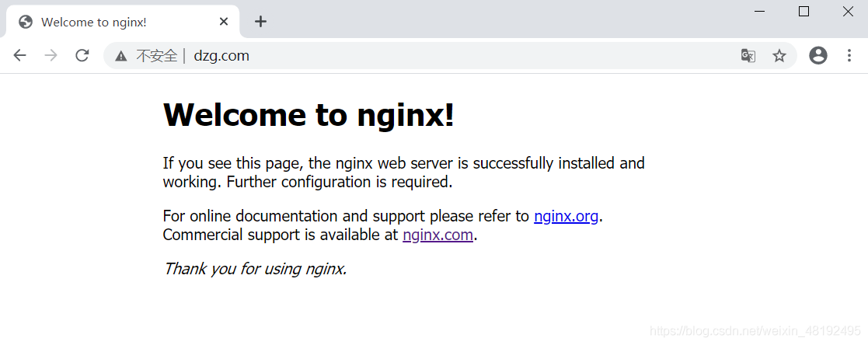Screen dimensions: 868x345
Task: Click the globe favicon on the tab
Action: (x=26, y=22)
